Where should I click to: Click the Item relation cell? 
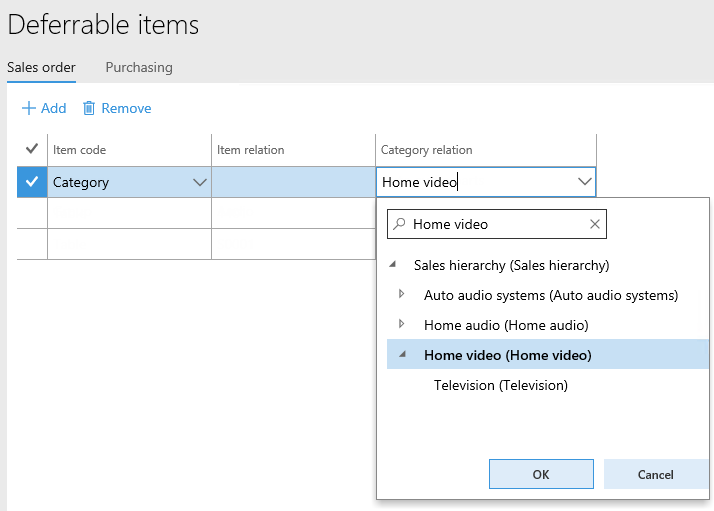[293, 182]
